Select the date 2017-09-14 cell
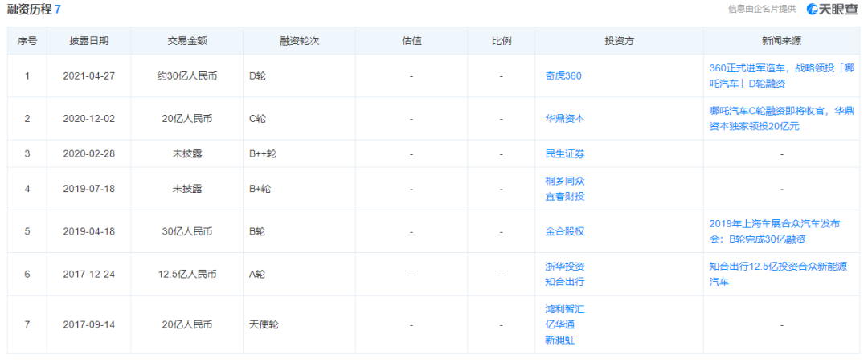The image size is (868, 363). [x=88, y=324]
